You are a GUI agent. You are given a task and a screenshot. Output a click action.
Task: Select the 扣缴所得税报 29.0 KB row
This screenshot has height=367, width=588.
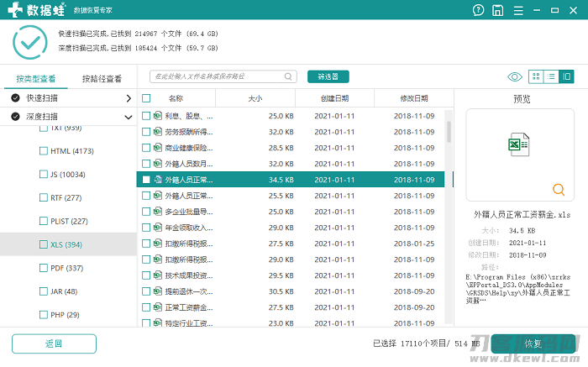pyautogui.click(x=291, y=260)
